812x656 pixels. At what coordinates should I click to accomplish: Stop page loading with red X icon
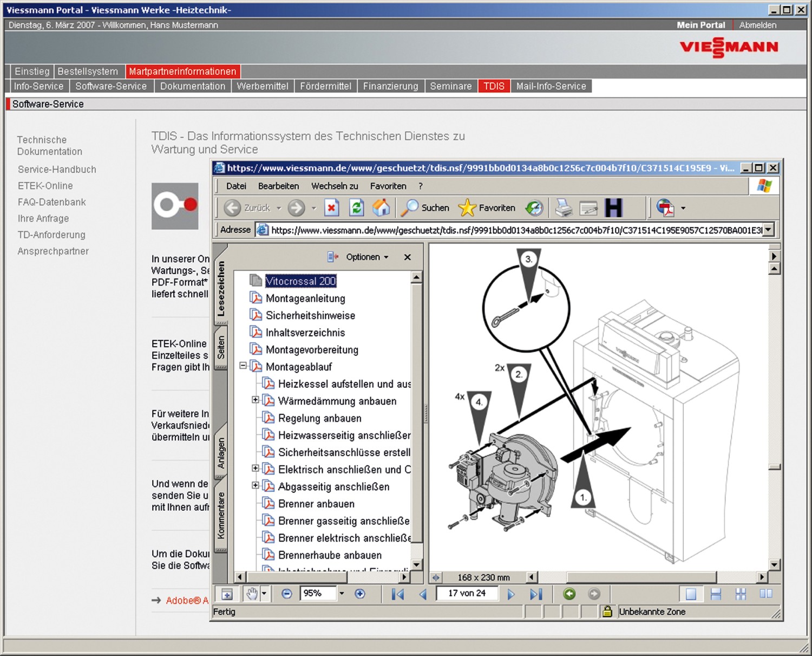point(331,207)
